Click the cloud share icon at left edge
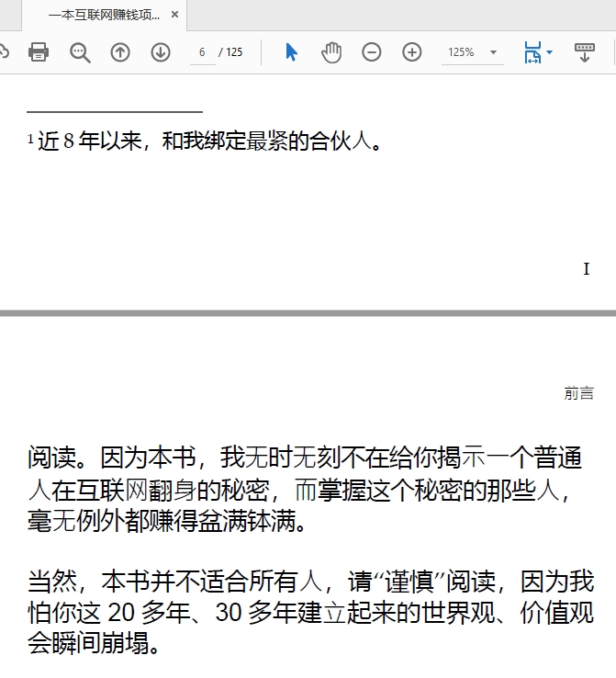This screenshot has height=678, width=616. click(x=4, y=52)
